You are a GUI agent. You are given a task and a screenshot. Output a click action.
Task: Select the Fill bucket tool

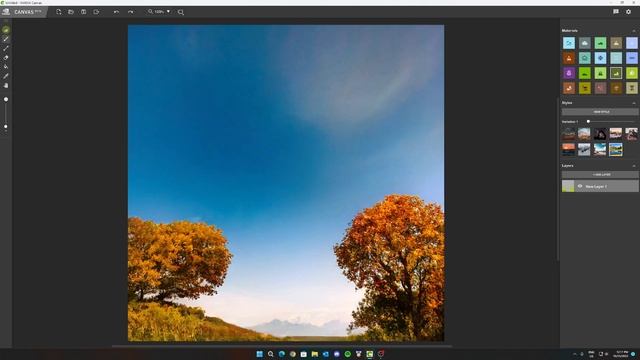tap(6, 67)
